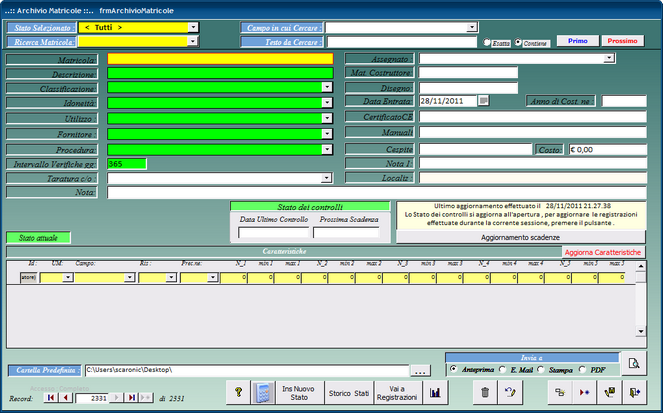This screenshot has height=413, width=663.
Task: Click the CertificatoCE field
Action: (533, 117)
